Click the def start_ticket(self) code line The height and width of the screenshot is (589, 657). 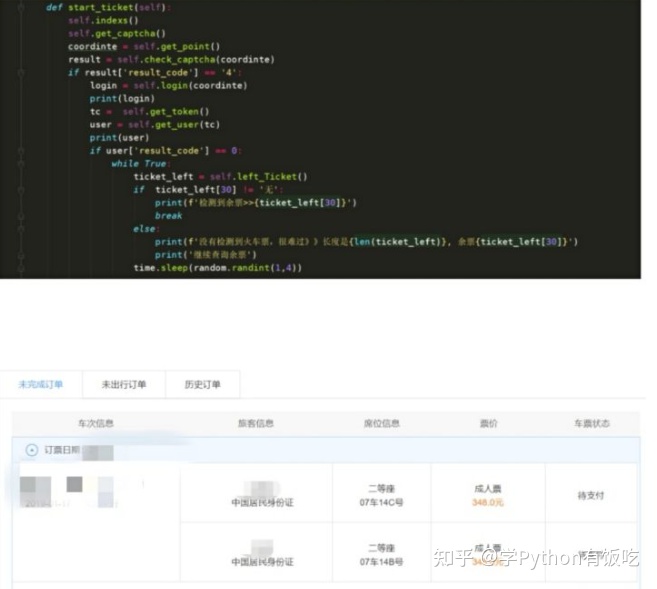pos(108,8)
